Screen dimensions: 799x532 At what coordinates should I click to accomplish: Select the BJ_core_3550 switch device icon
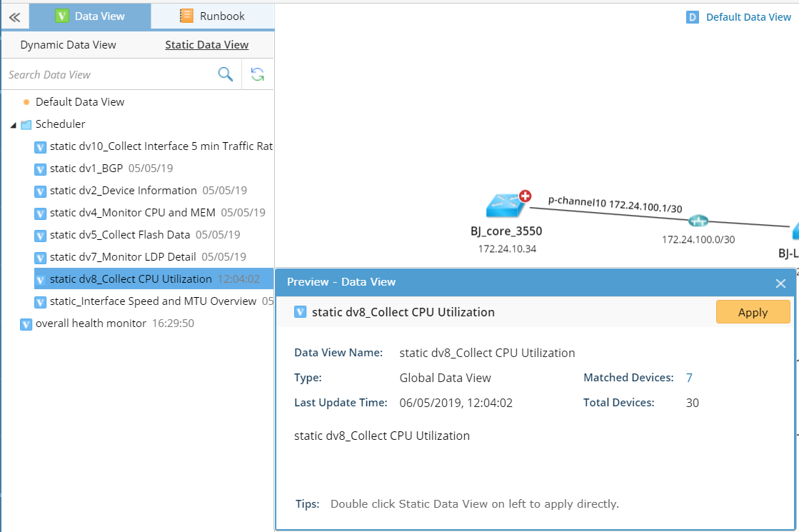(505, 206)
